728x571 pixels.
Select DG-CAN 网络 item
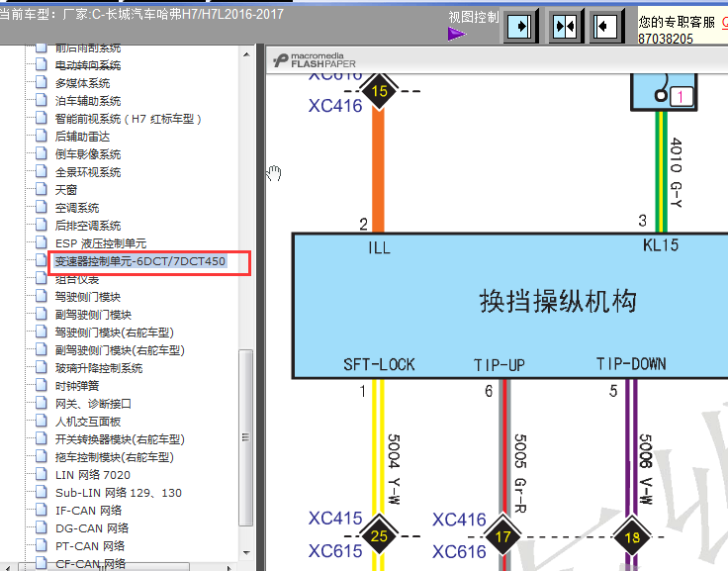point(92,528)
